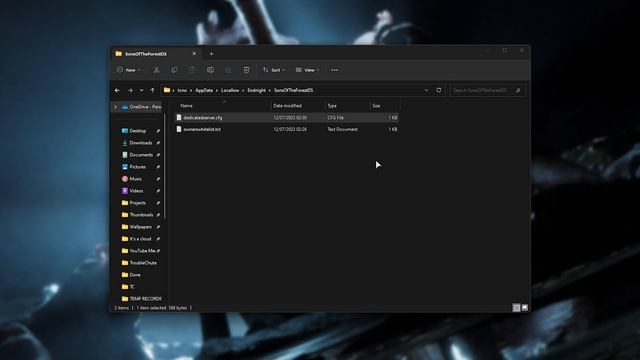Open Wallpapers folder in the sidebar

140,227
